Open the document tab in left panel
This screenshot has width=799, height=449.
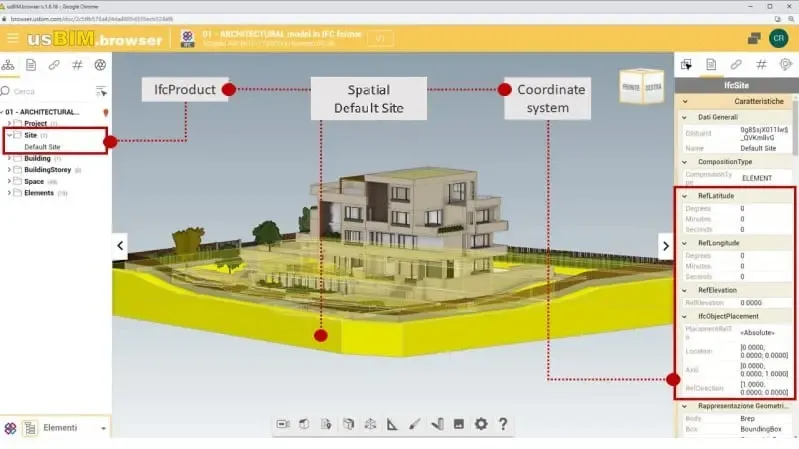point(31,65)
